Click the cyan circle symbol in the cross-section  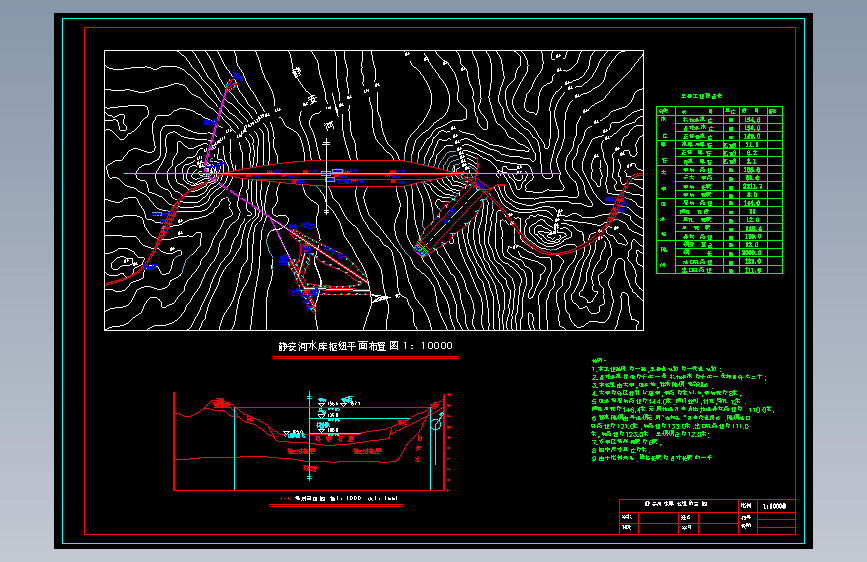(436, 424)
